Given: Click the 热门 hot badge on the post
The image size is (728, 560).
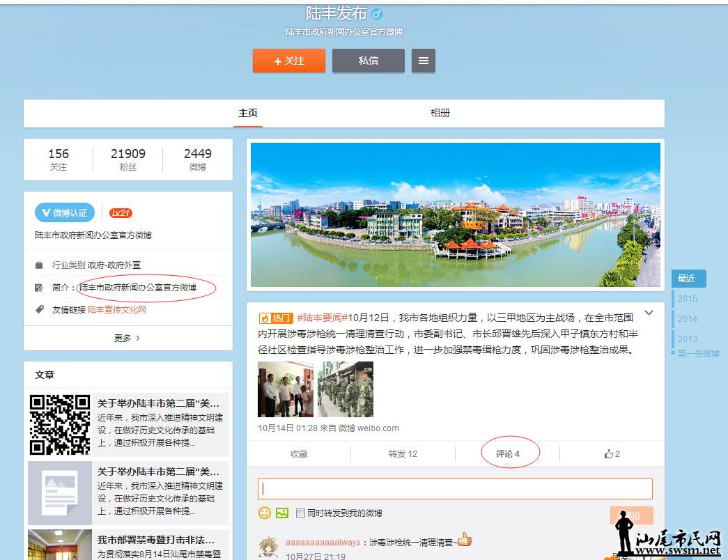Looking at the screenshot, I should [275, 318].
